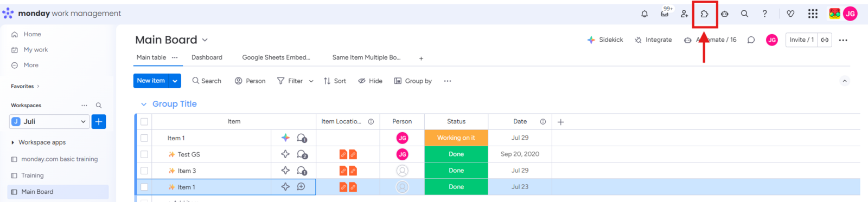
Task: Click the AI star icon on Test GS row
Action: 285,154
